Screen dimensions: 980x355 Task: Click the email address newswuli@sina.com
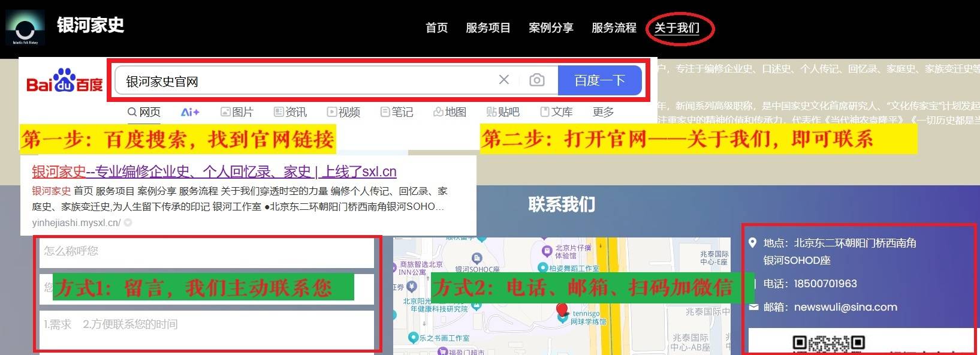tap(846, 307)
